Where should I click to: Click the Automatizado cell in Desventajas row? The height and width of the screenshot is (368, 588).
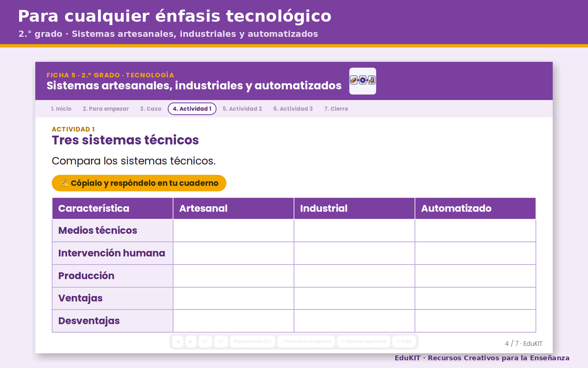click(475, 321)
